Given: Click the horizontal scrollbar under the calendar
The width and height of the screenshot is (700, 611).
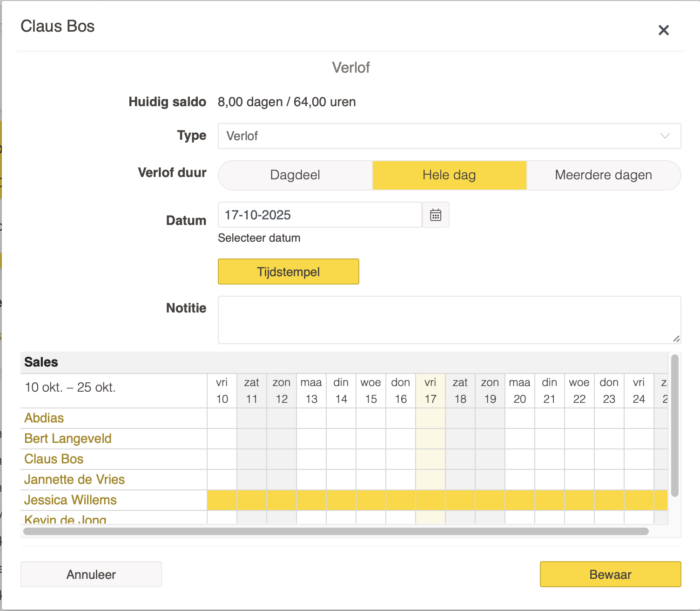Looking at the screenshot, I should [335, 531].
